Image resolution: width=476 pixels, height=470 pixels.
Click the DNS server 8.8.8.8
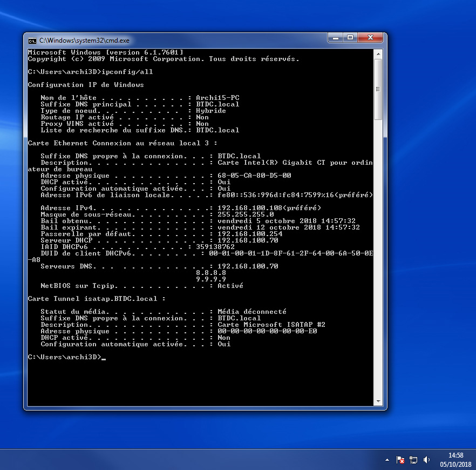click(x=211, y=272)
